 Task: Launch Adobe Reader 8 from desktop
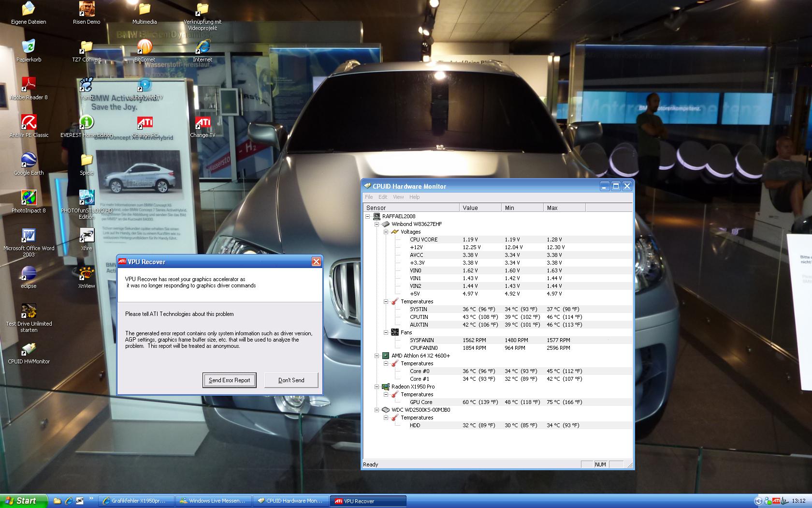pos(29,89)
